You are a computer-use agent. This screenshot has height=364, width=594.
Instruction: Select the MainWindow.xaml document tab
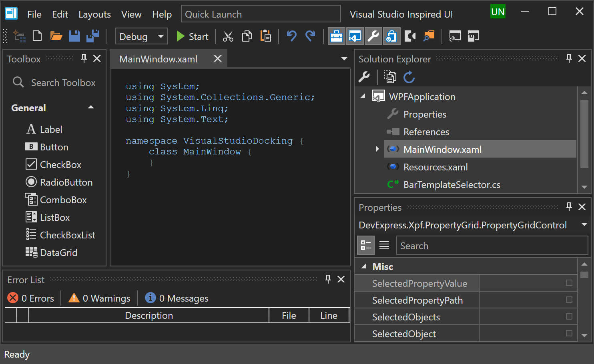click(159, 59)
